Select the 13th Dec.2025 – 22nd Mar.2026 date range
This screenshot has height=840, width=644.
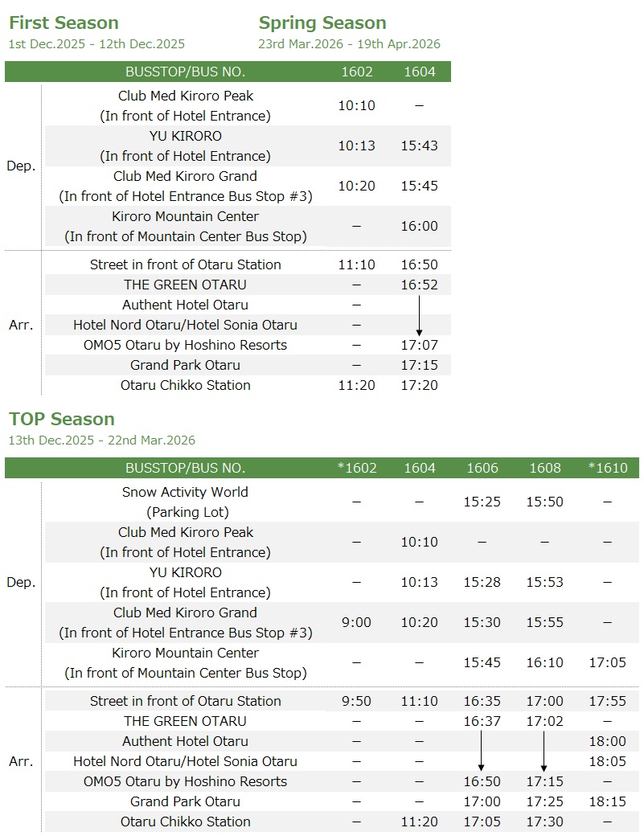102,440
